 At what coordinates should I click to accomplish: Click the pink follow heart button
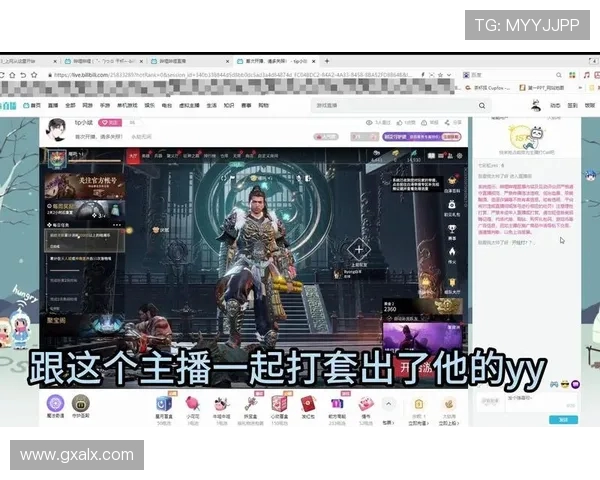(x=110, y=122)
